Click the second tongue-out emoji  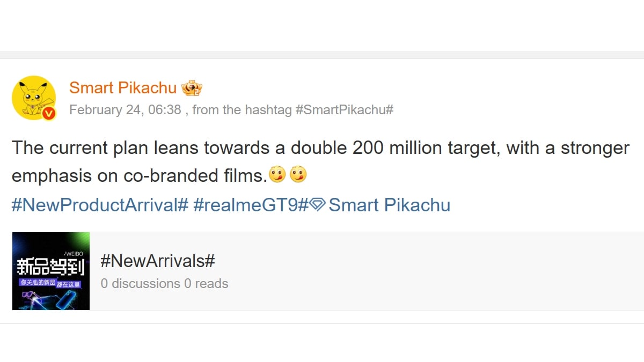[x=297, y=175]
